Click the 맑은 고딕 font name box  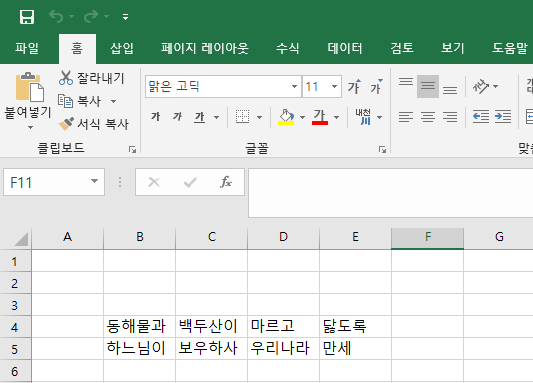(x=218, y=87)
